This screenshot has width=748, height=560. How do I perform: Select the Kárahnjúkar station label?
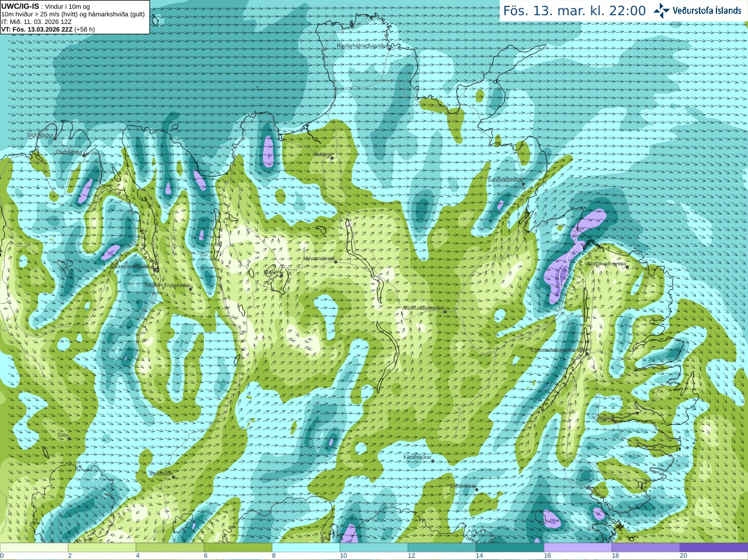coord(417,457)
